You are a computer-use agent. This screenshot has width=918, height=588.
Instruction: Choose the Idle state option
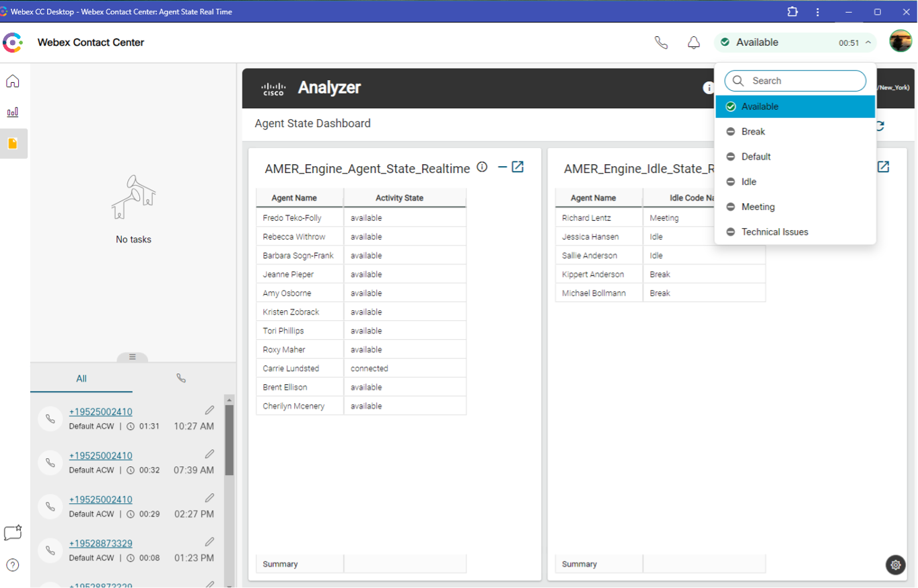[x=795, y=182]
